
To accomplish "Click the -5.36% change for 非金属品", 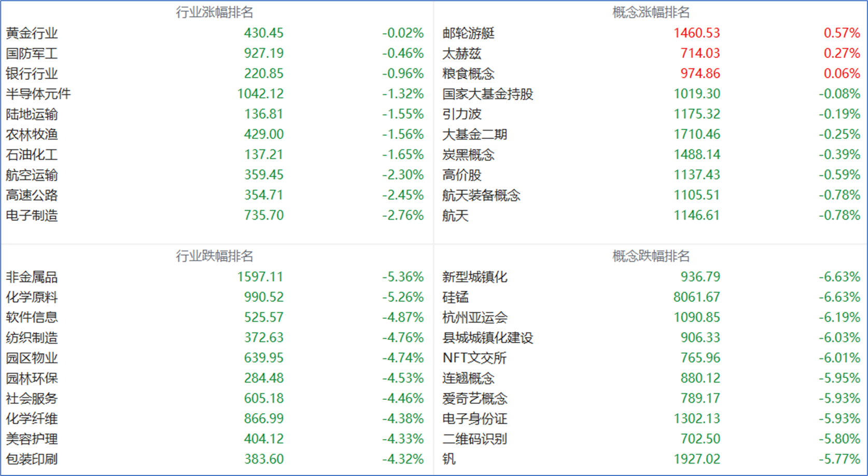I will 402,277.
